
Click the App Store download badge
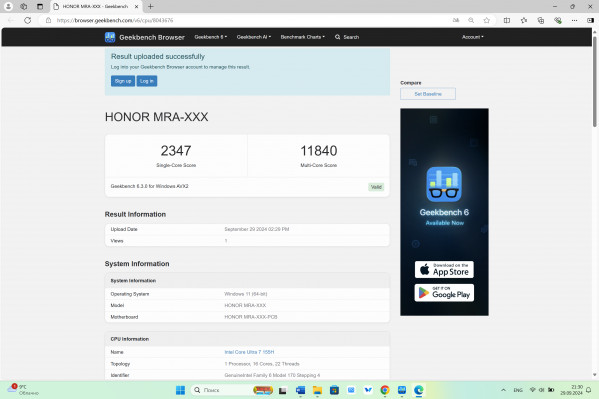[444, 269]
